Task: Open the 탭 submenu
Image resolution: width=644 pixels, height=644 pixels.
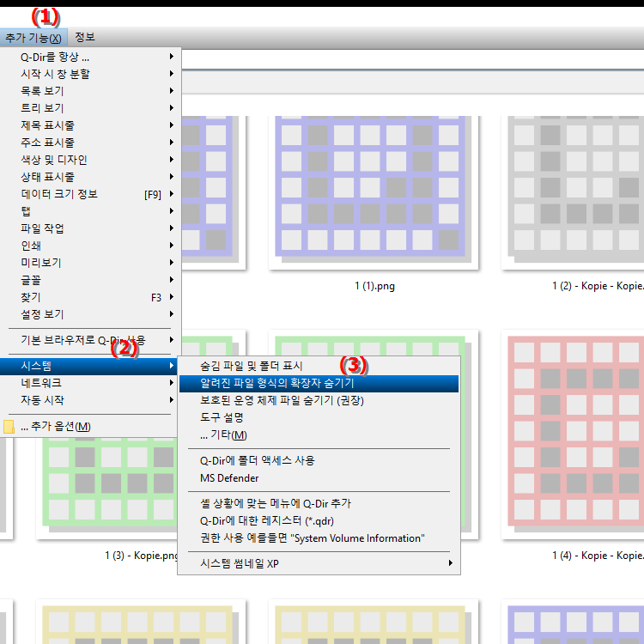Action: point(90,211)
